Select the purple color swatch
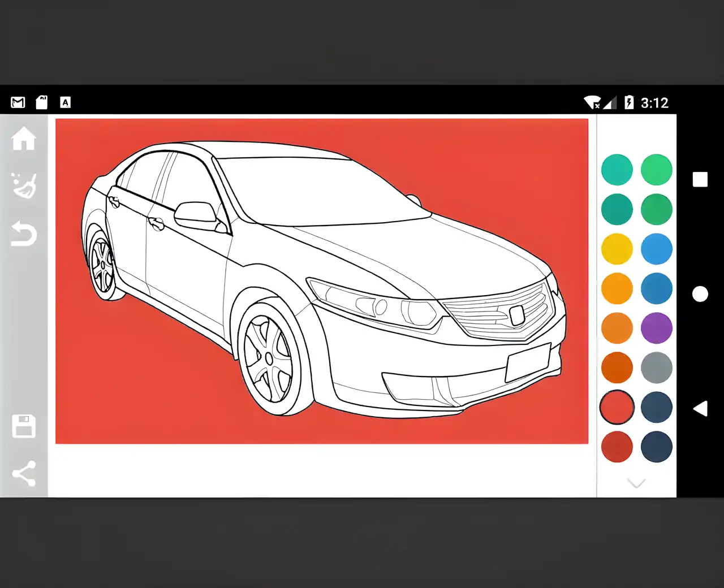The height and width of the screenshot is (588, 724). tap(656, 328)
